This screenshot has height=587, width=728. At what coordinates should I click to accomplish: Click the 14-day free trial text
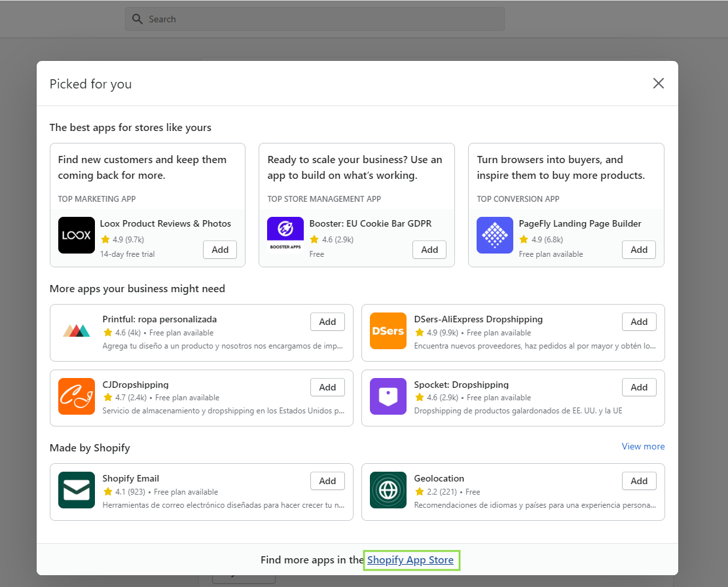127,254
